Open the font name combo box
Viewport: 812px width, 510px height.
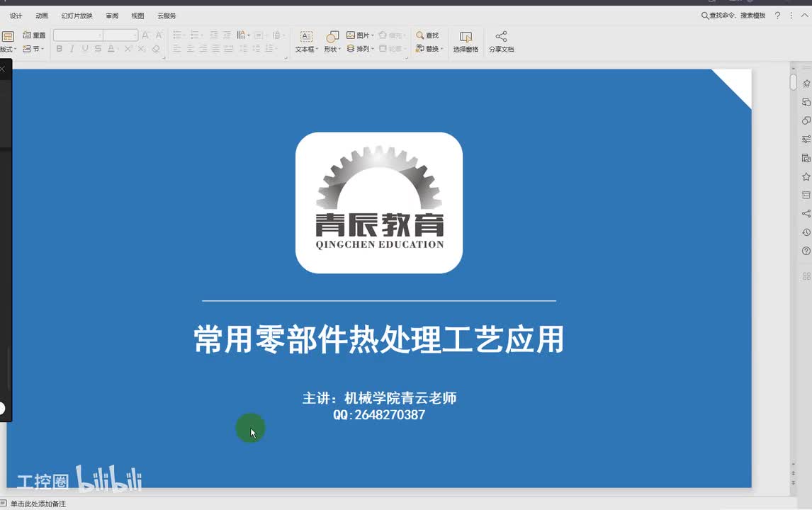78,35
